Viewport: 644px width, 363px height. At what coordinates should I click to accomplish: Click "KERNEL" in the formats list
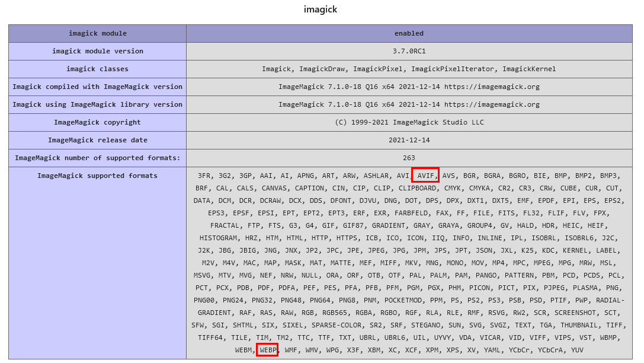[575, 250]
